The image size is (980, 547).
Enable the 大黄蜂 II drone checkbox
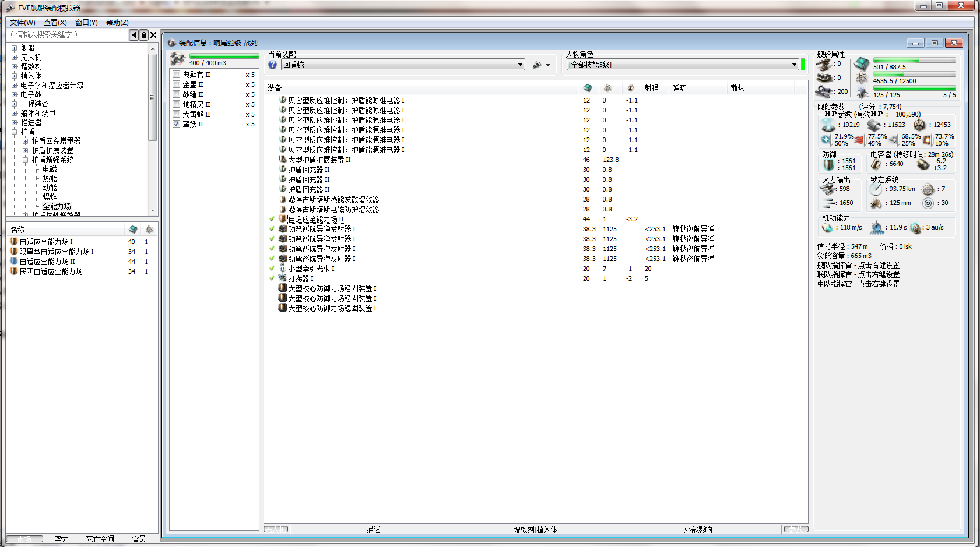coord(176,114)
